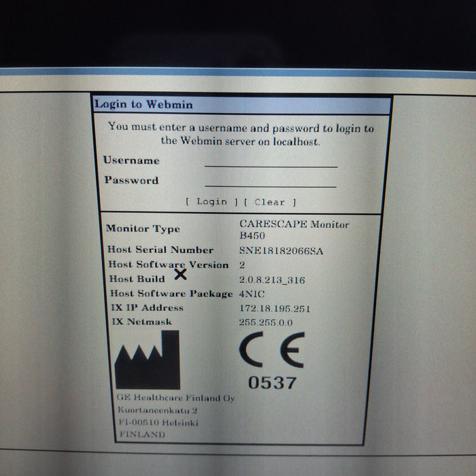Click the IX IP Address value 172.18.195.251
The width and height of the screenshot is (476, 476).
tap(275, 308)
